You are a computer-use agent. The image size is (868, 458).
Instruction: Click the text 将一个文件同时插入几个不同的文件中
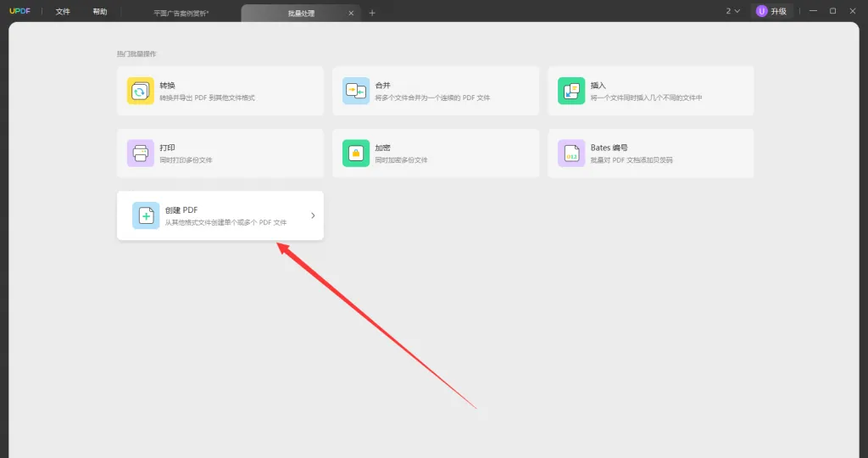pos(647,98)
